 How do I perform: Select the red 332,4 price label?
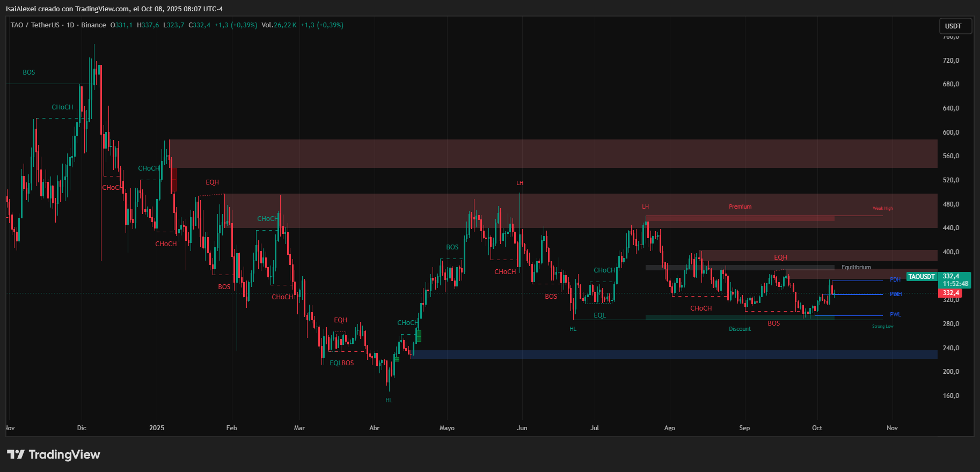pyautogui.click(x=950, y=293)
